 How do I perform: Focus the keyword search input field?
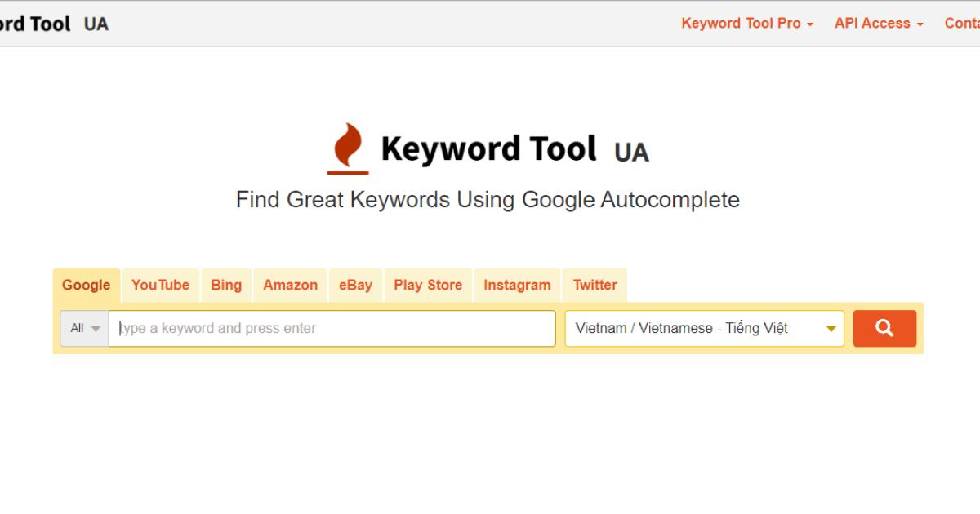point(332,328)
